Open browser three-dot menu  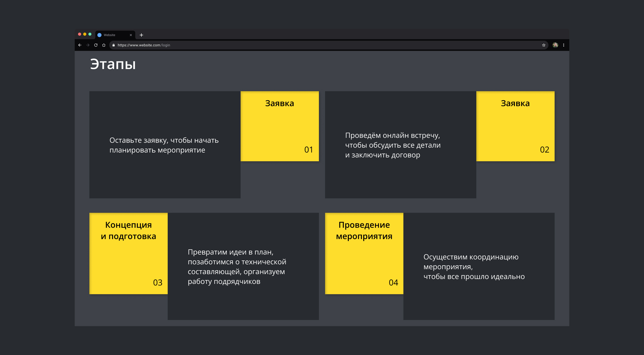564,45
